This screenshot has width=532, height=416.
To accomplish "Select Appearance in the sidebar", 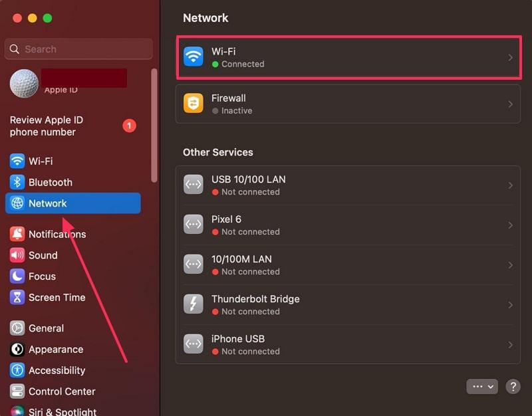I will [x=55, y=350].
